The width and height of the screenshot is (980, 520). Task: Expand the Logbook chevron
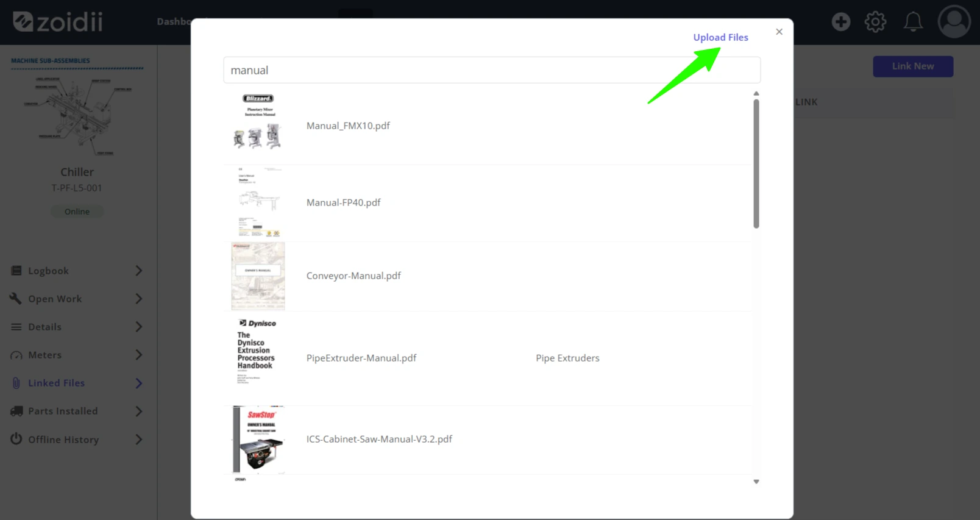pos(139,271)
